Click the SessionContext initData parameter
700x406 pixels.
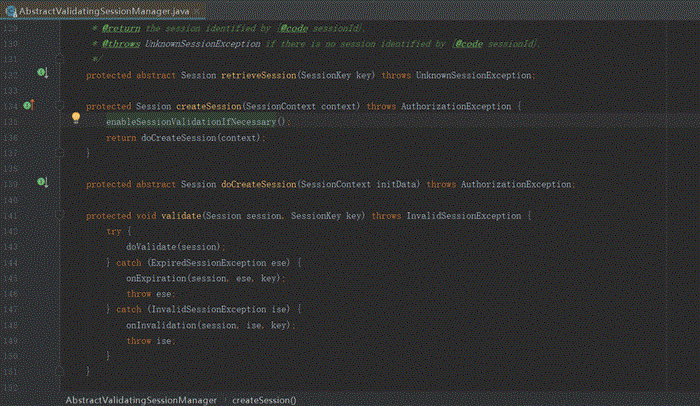pyautogui.click(x=359, y=184)
